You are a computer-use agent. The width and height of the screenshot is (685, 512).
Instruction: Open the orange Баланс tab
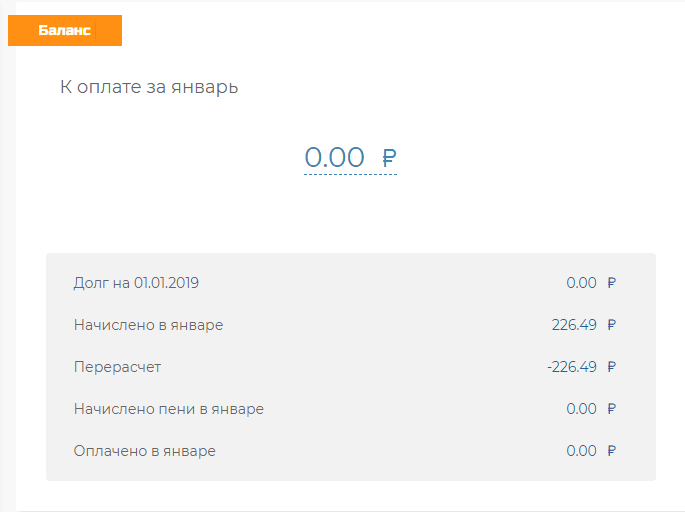[x=65, y=31]
